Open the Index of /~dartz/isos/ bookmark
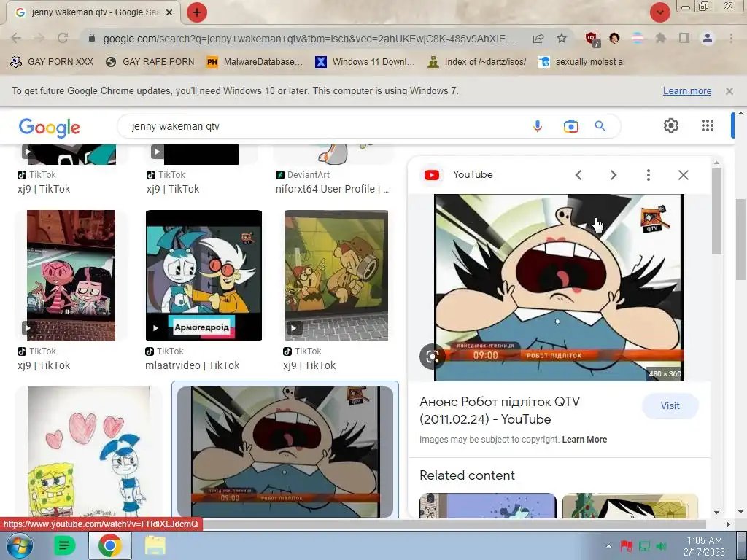747x560 pixels. click(477, 62)
